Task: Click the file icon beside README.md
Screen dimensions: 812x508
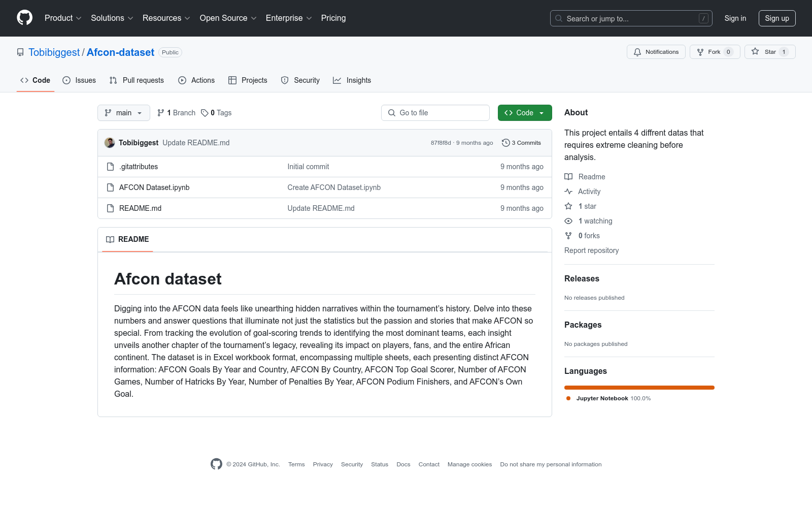Action: (x=110, y=208)
